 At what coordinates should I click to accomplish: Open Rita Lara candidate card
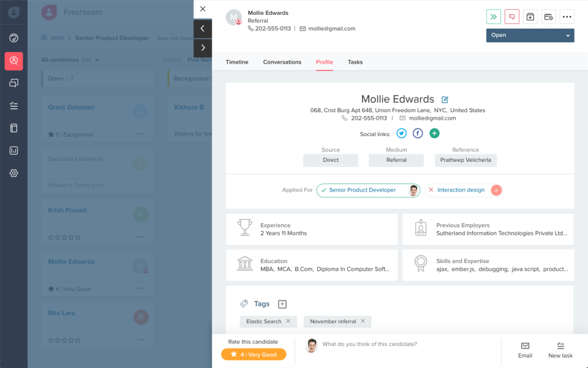point(97,324)
